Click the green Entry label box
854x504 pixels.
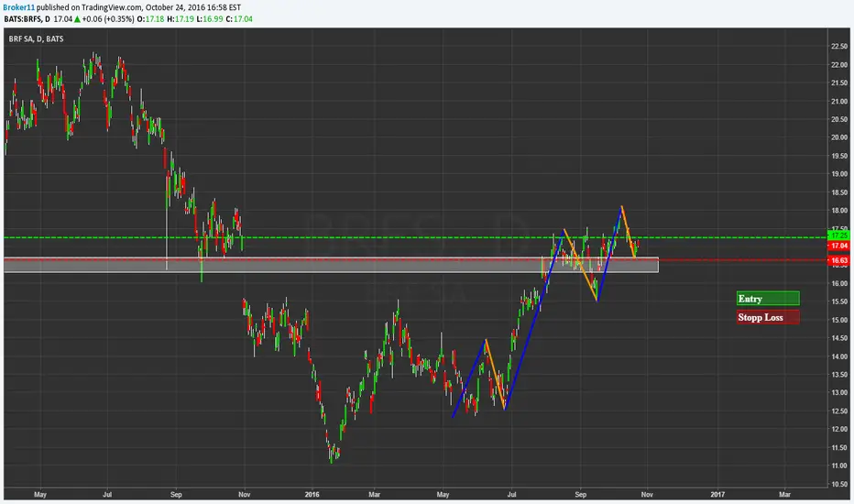click(768, 298)
